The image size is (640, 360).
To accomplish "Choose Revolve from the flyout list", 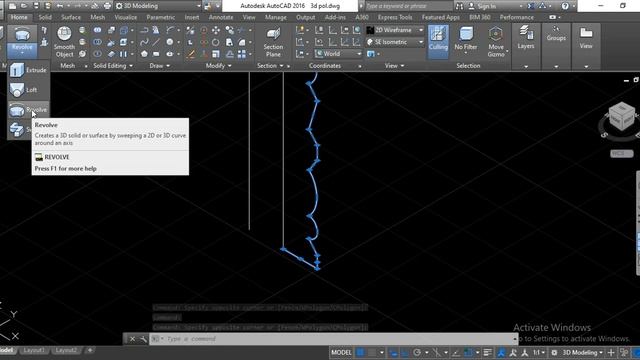I will coord(28,110).
